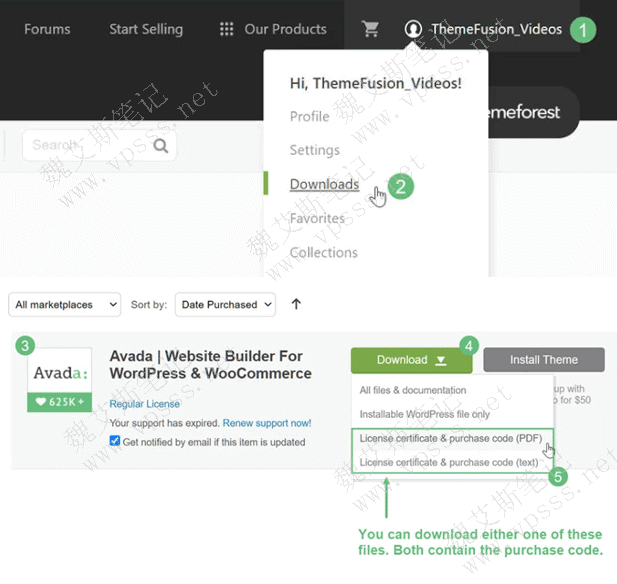Screen dimensions: 617x584
Task: Expand the green Download button menu
Action: 411,360
